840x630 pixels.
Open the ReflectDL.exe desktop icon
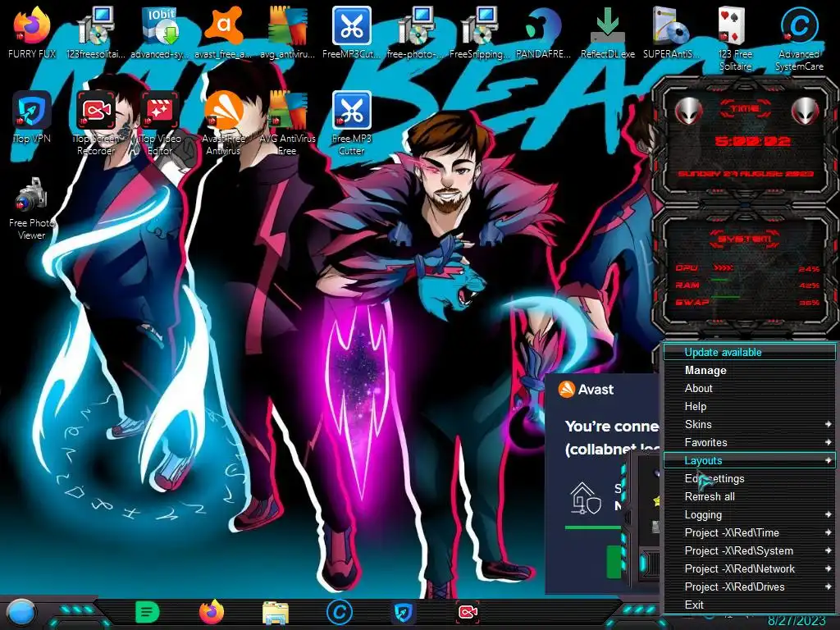click(x=608, y=32)
